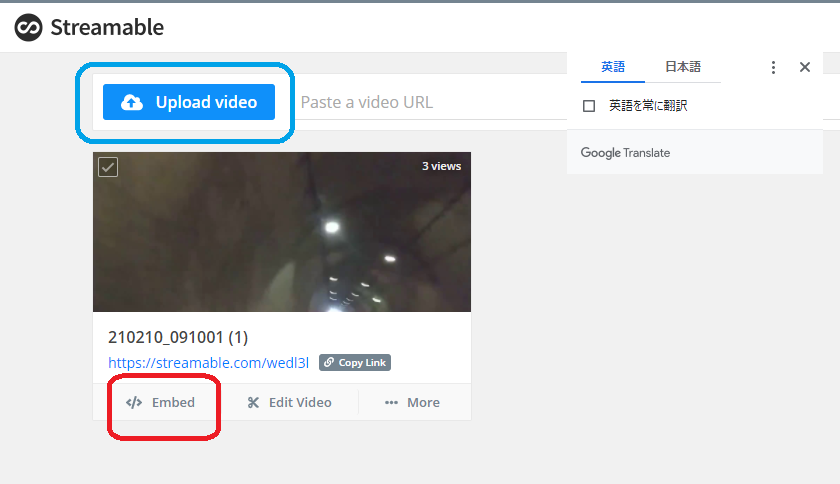Click the Copy Link button
Image resolution: width=840 pixels, height=484 pixels.
click(x=355, y=363)
